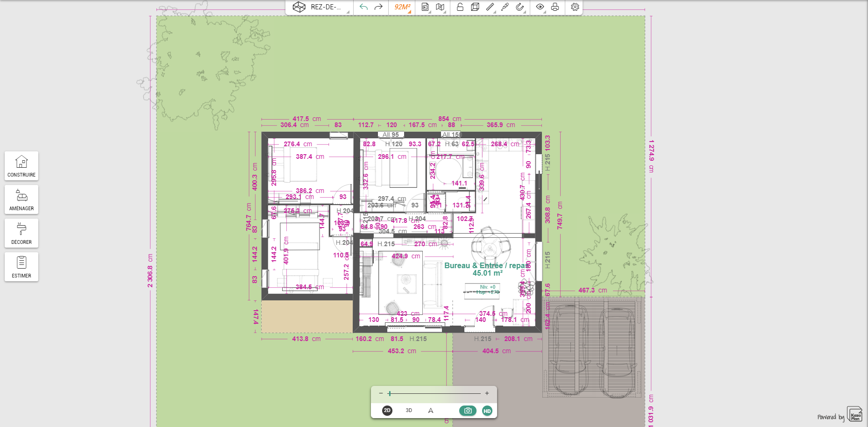Viewport: 868px width, 427px height.
Task: Open the Kaza Plan logo link
Action: coord(854,414)
